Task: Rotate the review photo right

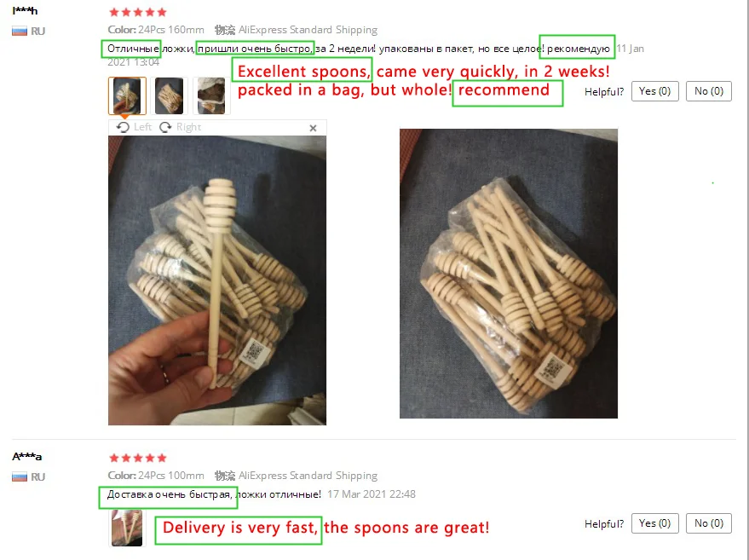Action: 180,127
